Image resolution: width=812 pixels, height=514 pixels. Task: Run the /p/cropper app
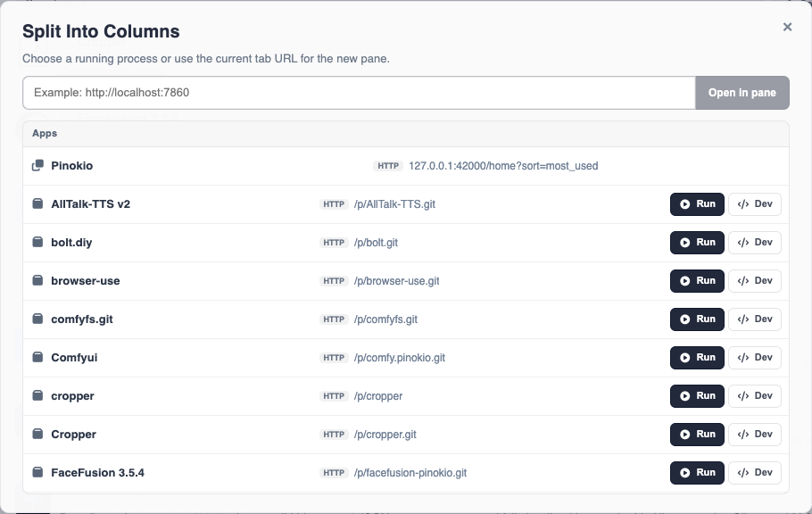pos(697,396)
